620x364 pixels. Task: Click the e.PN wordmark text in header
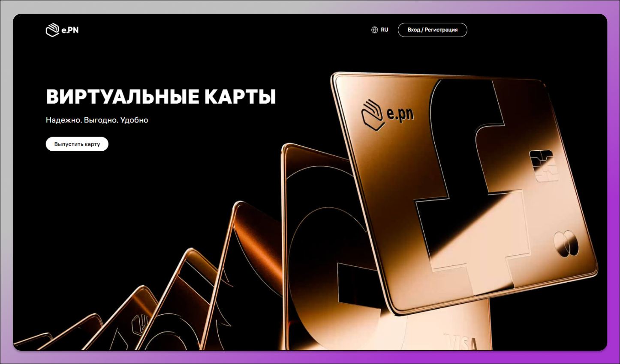70,30
